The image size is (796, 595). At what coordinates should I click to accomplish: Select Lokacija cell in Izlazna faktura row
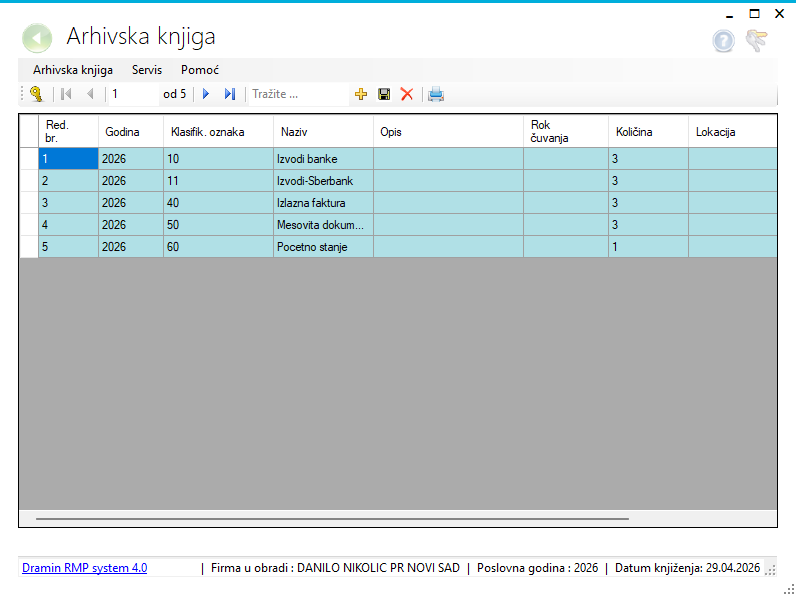[733, 203]
